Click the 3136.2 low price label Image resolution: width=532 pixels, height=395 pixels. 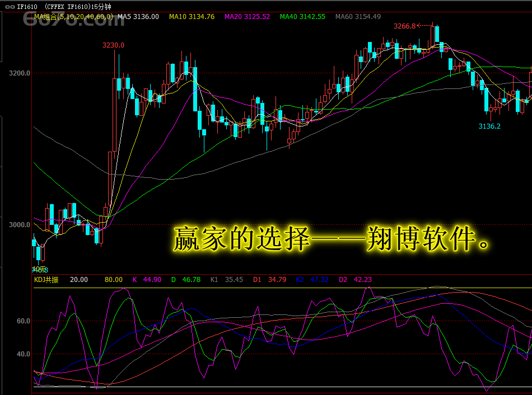(489, 126)
